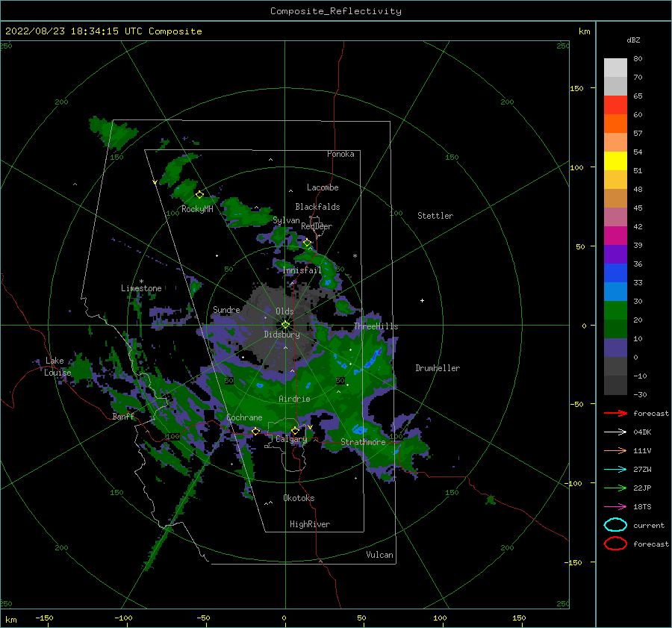Pick the green 22JP arrow in legend
This screenshot has height=628, width=672.
[x=615, y=488]
